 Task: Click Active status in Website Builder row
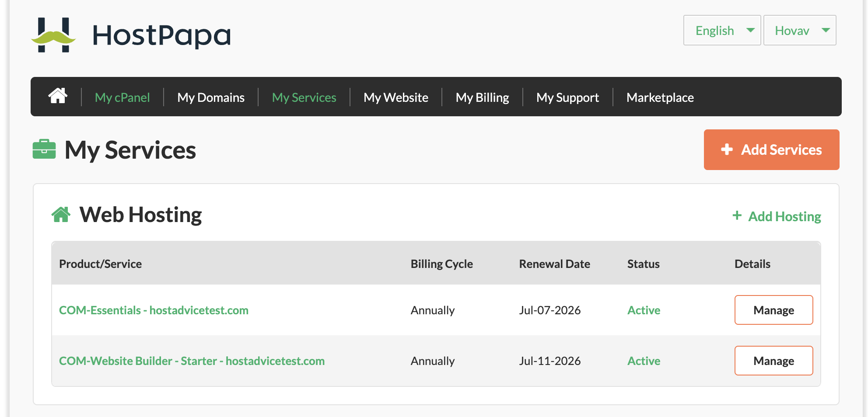pyautogui.click(x=644, y=361)
